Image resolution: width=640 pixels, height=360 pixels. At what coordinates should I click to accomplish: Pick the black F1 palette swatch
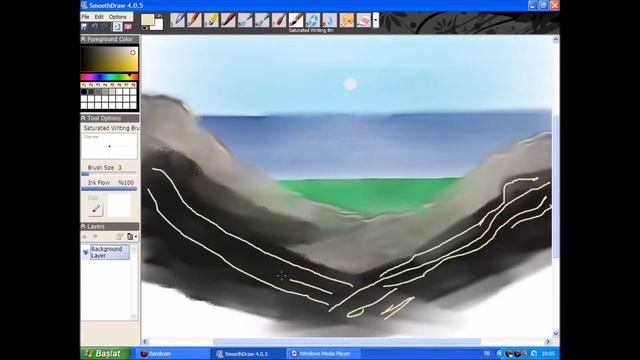click(x=84, y=92)
